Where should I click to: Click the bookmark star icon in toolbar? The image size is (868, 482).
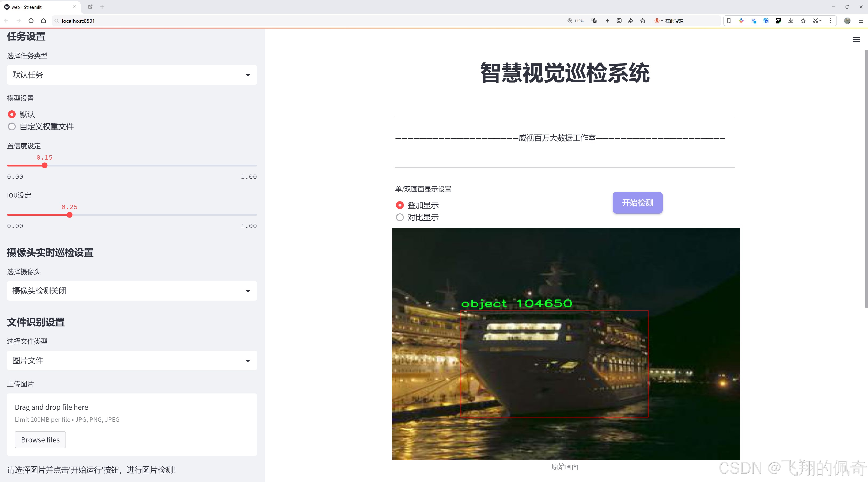(803, 20)
